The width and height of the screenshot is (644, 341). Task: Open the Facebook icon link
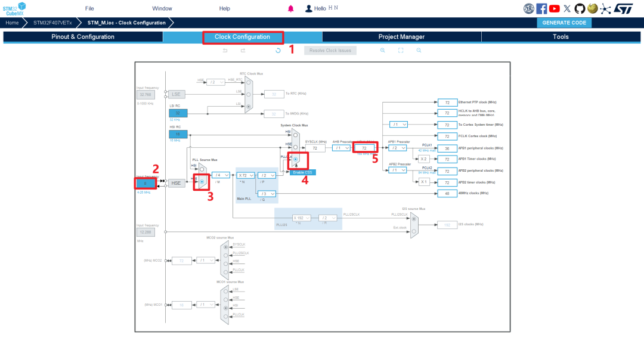pyautogui.click(x=541, y=8)
